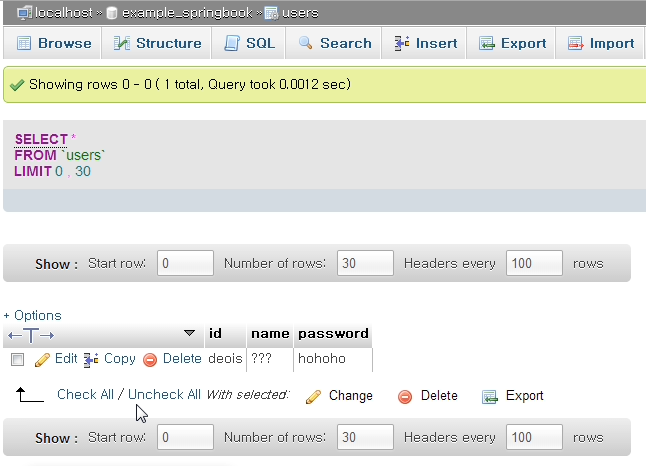The width and height of the screenshot is (646, 466).
Task: Click the Structure tab's icon
Action: [x=122, y=43]
